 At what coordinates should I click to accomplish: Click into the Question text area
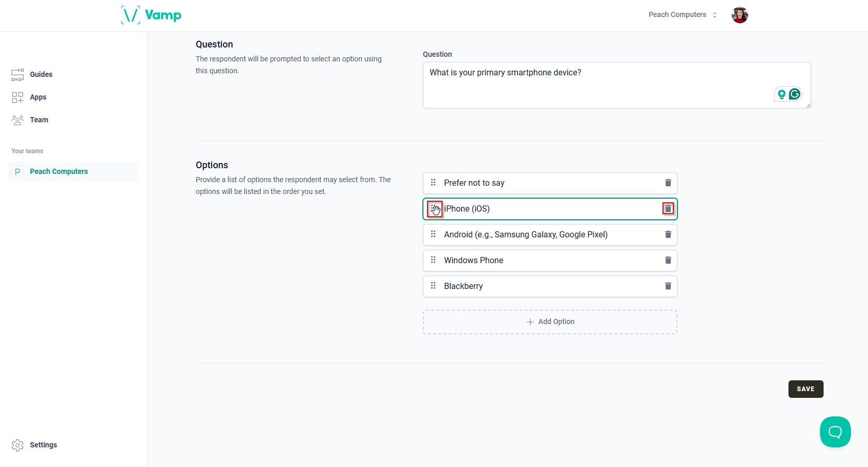click(594, 85)
